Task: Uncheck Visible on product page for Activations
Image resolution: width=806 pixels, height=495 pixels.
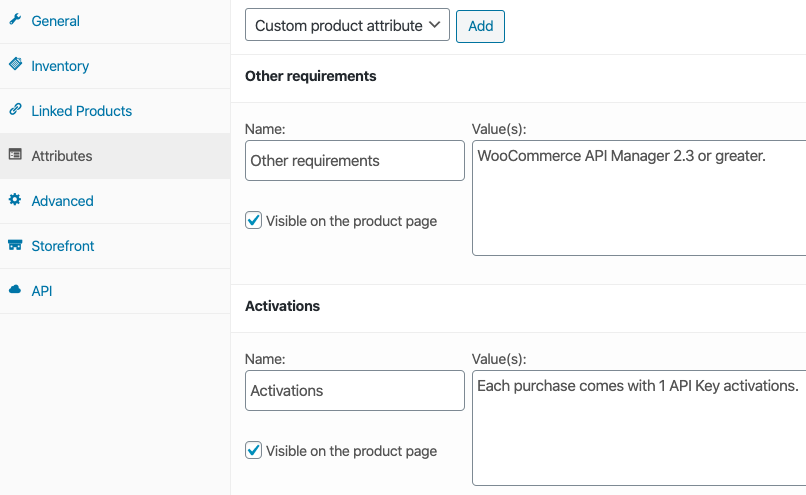Action: 253,450
